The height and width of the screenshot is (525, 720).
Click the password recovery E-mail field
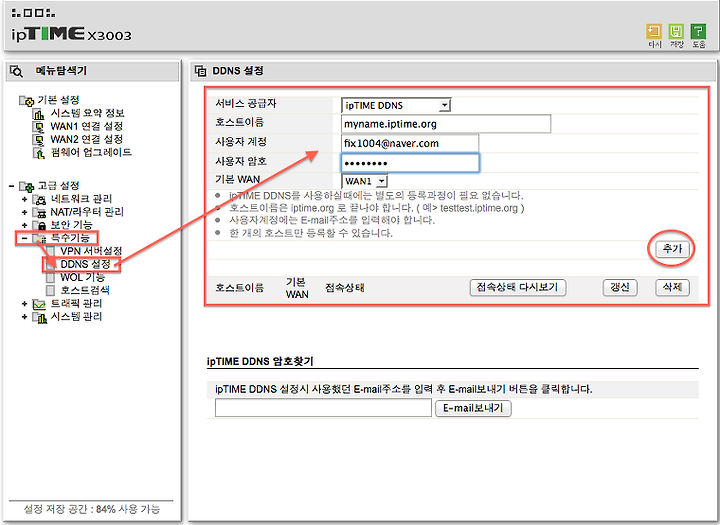coord(323,408)
